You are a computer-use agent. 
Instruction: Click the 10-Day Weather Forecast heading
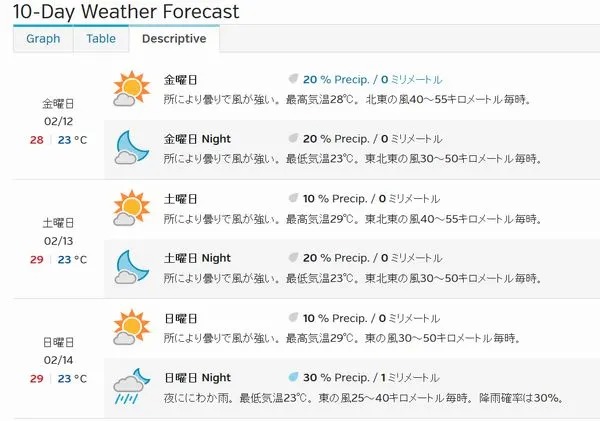pyautogui.click(x=126, y=11)
